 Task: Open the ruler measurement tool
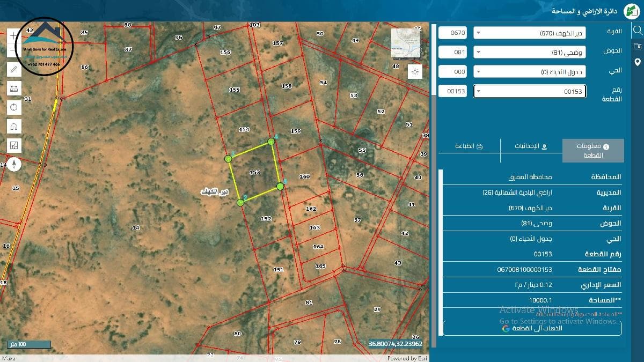pyautogui.click(x=14, y=88)
